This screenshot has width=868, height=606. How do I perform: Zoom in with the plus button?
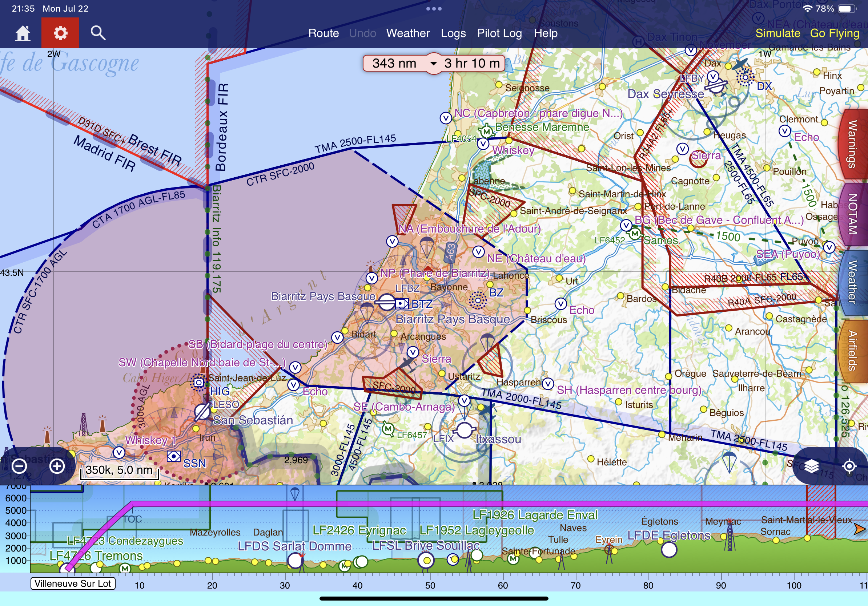[57, 466]
